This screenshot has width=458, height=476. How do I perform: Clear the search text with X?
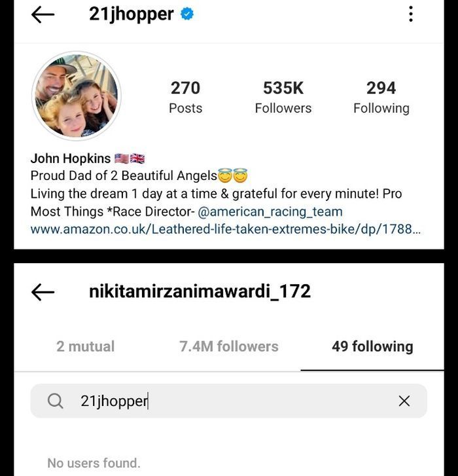click(x=404, y=401)
